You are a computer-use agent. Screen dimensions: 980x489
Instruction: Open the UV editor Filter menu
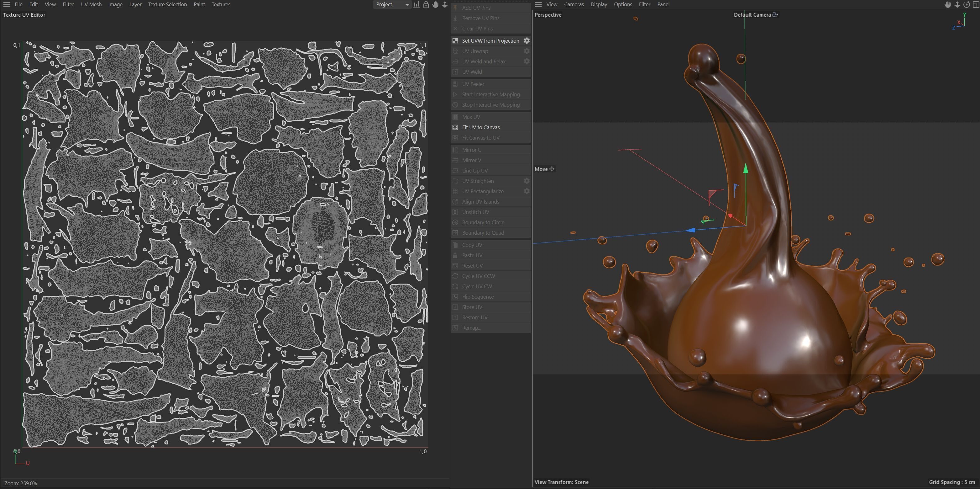point(69,5)
